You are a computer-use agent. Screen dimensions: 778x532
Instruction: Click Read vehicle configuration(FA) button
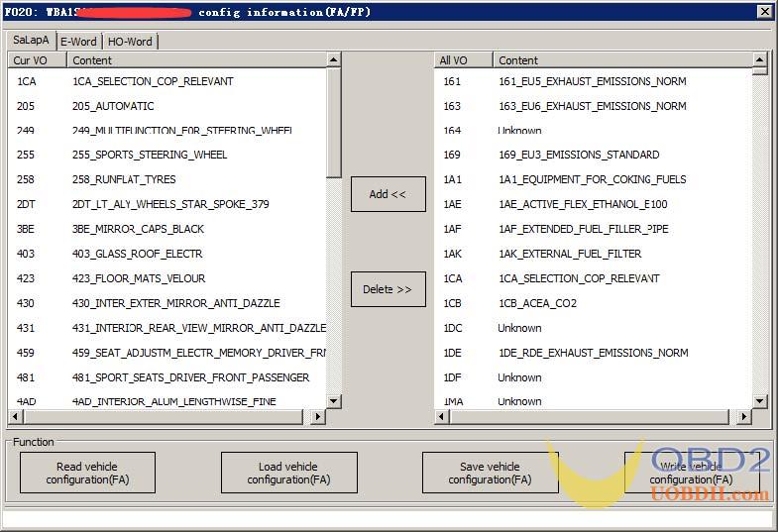pos(87,473)
